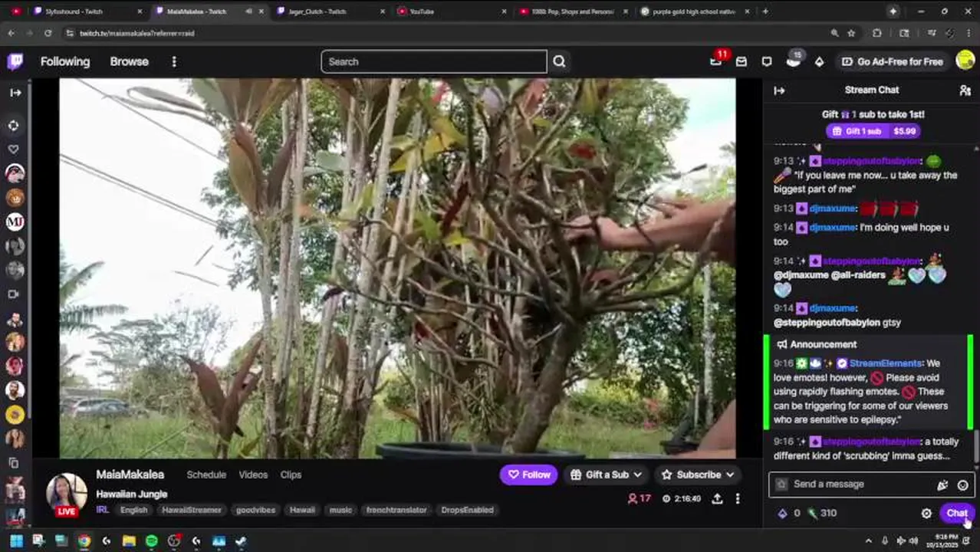Open the MaiaMakalea channel name link
This screenshot has width=980, height=552.
click(x=130, y=475)
